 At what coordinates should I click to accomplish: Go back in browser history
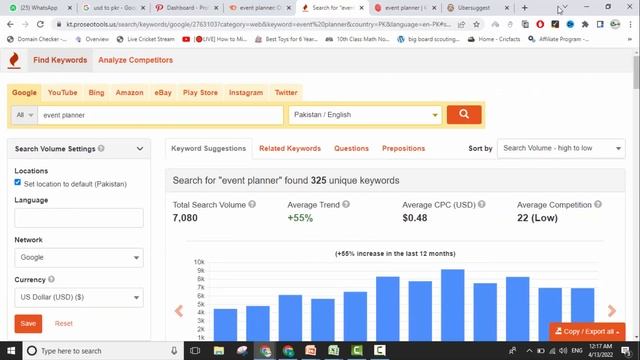(x=10, y=24)
